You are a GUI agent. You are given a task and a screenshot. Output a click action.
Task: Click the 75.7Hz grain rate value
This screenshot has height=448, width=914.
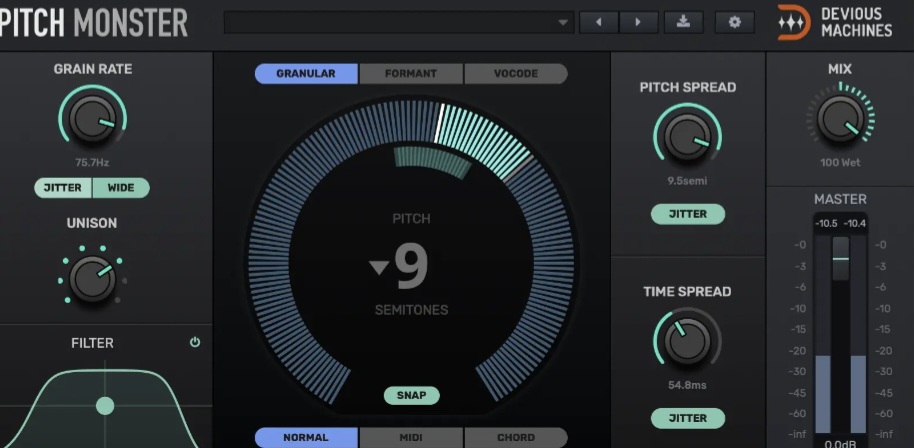[x=92, y=163]
